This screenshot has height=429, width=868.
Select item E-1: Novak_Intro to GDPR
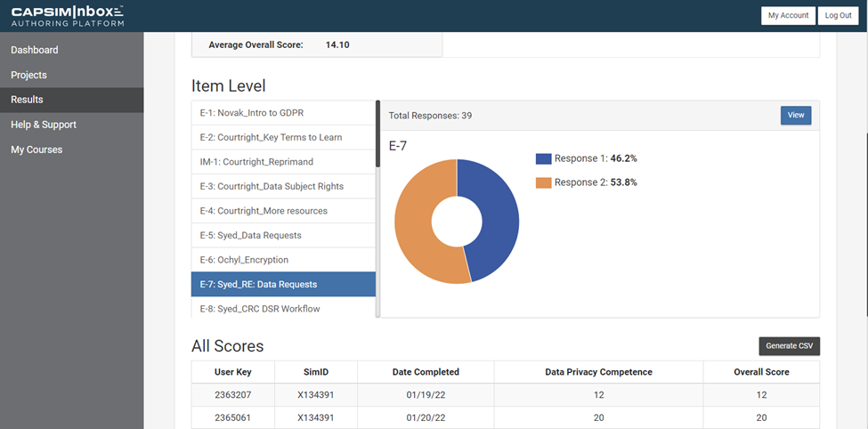coord(283,113)
